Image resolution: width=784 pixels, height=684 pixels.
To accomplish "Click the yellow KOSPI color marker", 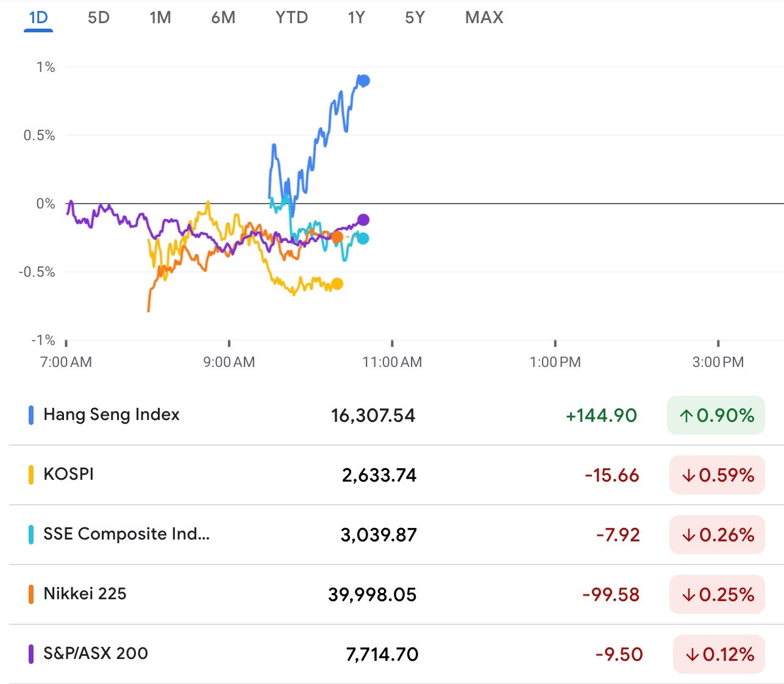I will [x=31, y=475].
